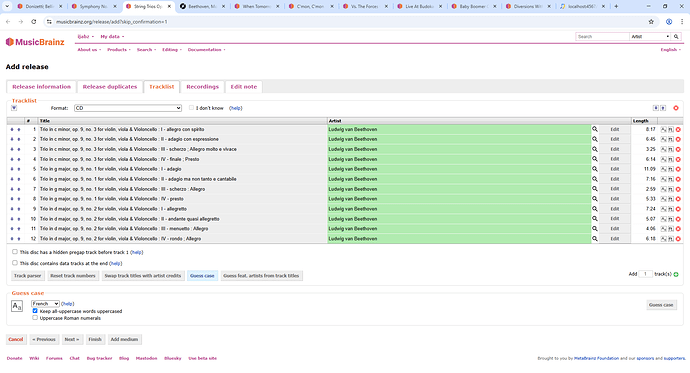The height and width of the screenshot is (373, 690).
Task: Uncheck Keep all-uppercase words uppercased
Action: pyautogui.click(x=35, y=311)
